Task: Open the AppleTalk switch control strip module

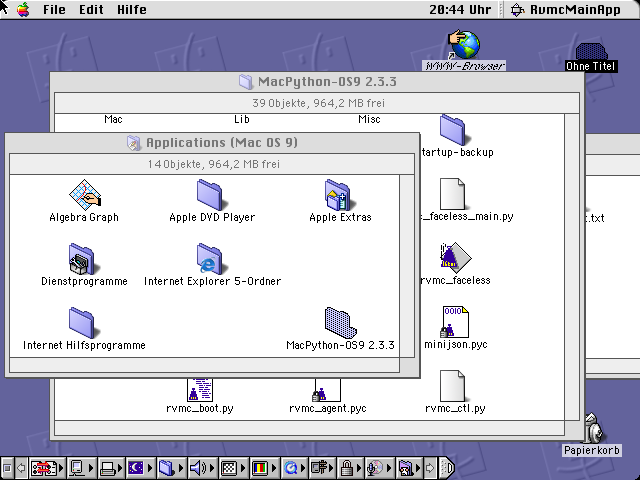Action: [x=47, y=468]
